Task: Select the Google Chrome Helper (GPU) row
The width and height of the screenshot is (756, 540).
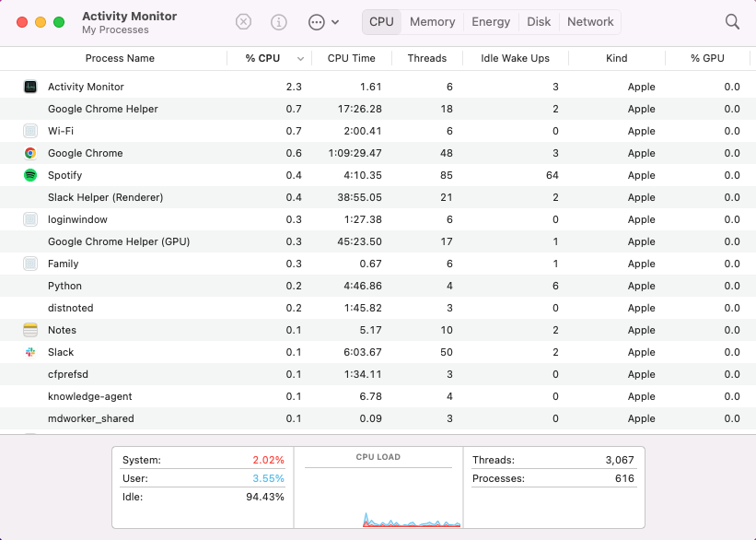Action: pyautogui.click(x=378, y=241)
